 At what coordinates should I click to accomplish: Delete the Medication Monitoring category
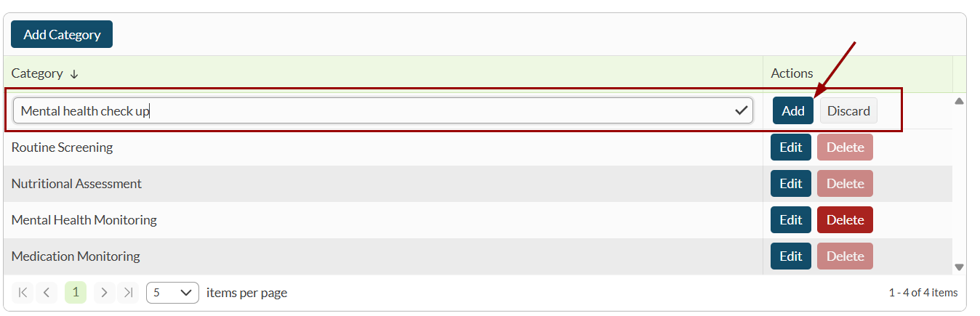[x=845, y=256]
